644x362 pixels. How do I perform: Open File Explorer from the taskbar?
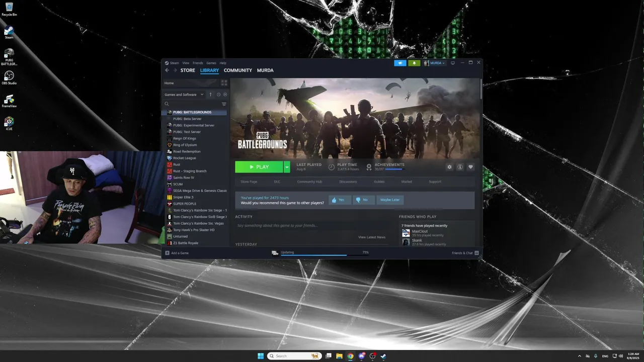coord(339,356)
